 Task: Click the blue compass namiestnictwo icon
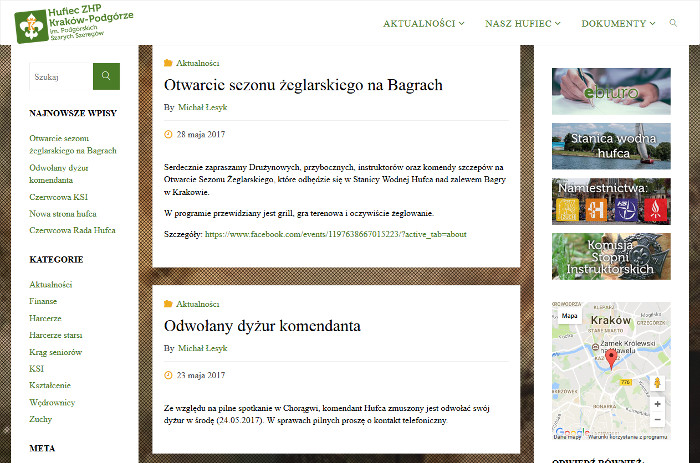click(626, 210)
